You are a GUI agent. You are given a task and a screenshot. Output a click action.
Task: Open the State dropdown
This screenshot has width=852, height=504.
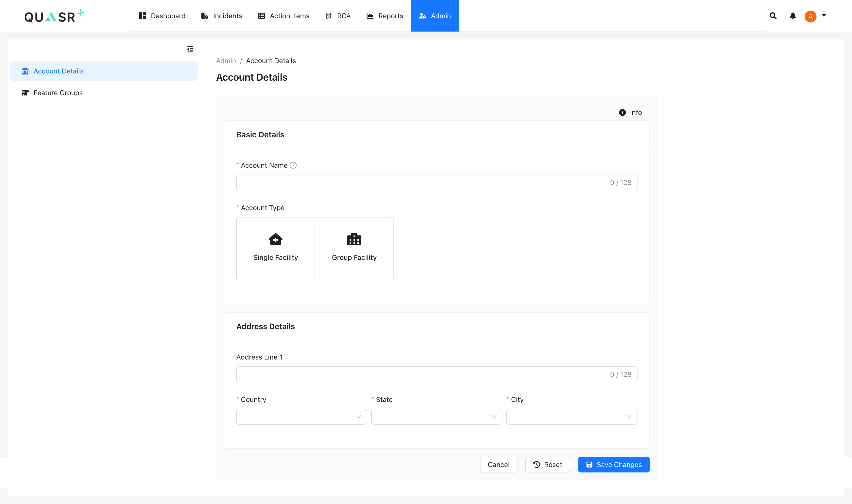pos(436,416)
